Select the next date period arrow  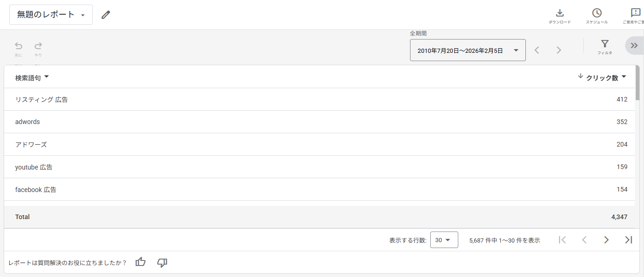(559, 51)
